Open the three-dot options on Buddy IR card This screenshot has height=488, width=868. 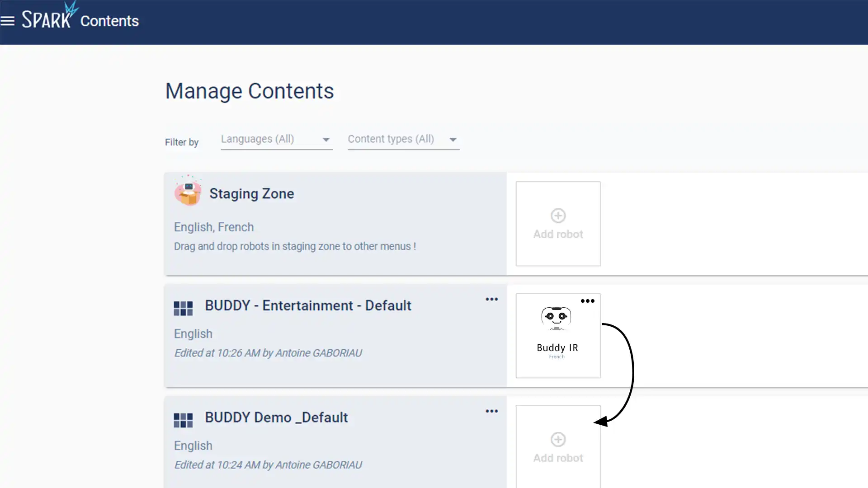pyautogui.click(x=587, y=301)
